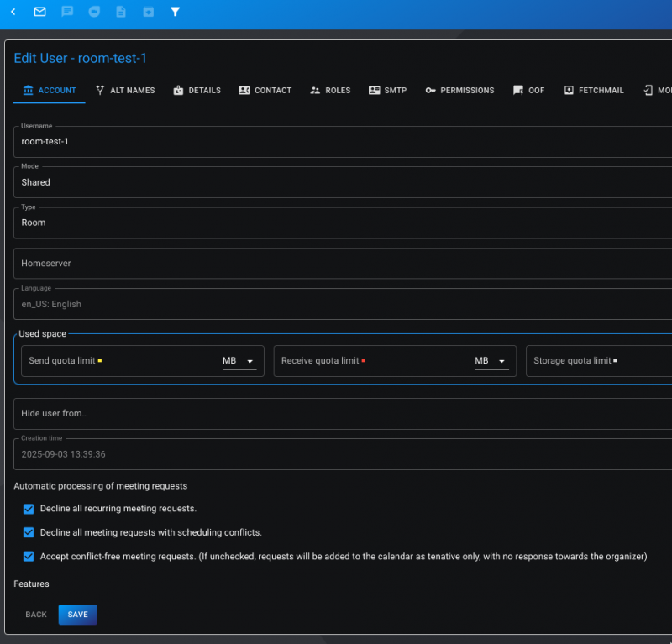Click the Save button

pos(78,615)
